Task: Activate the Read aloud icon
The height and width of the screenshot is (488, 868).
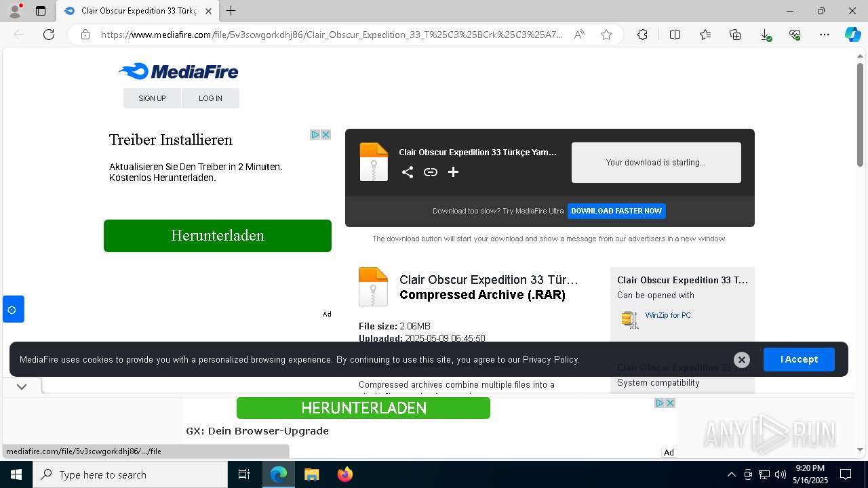Action: (579, 35)
